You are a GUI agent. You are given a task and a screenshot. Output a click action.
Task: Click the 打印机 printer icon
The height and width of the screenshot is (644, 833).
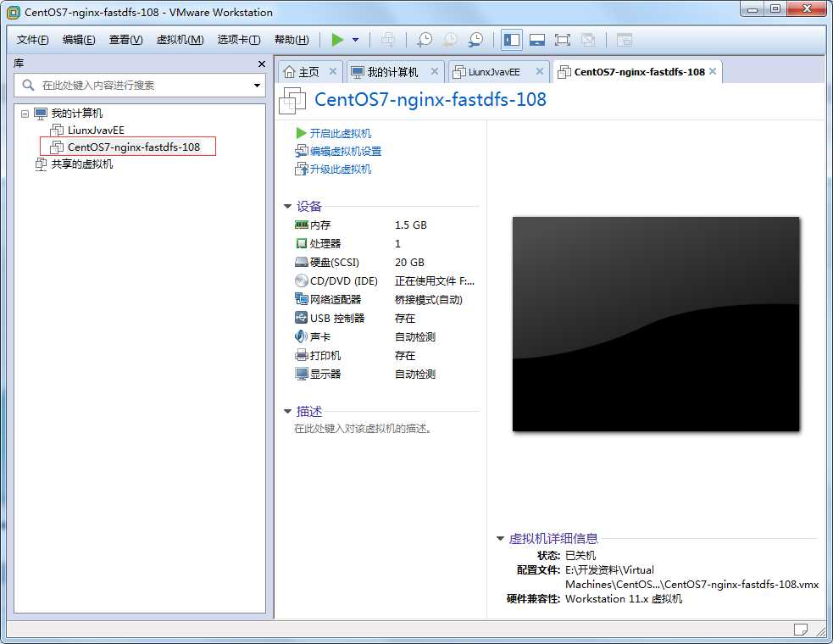coord(301,355)
